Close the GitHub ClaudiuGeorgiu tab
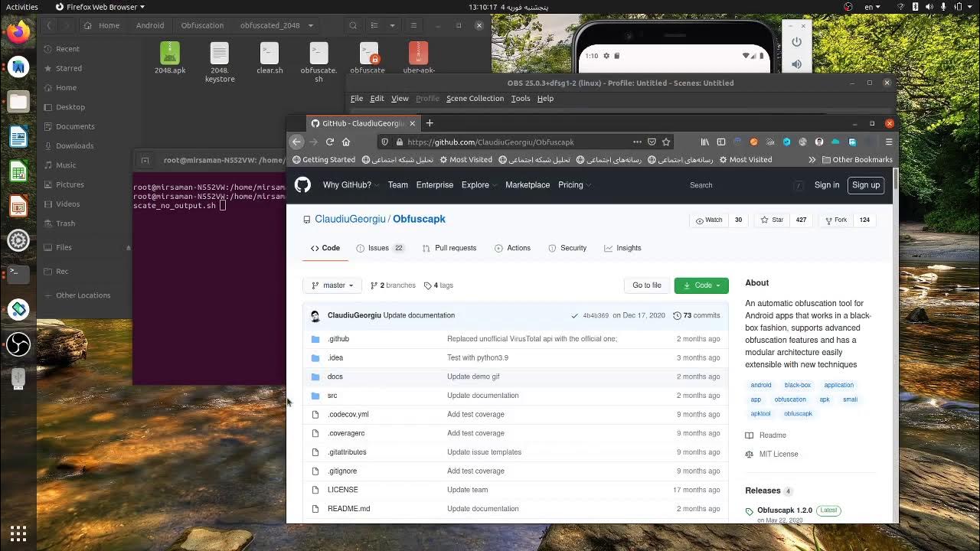 tap(412, 123)
